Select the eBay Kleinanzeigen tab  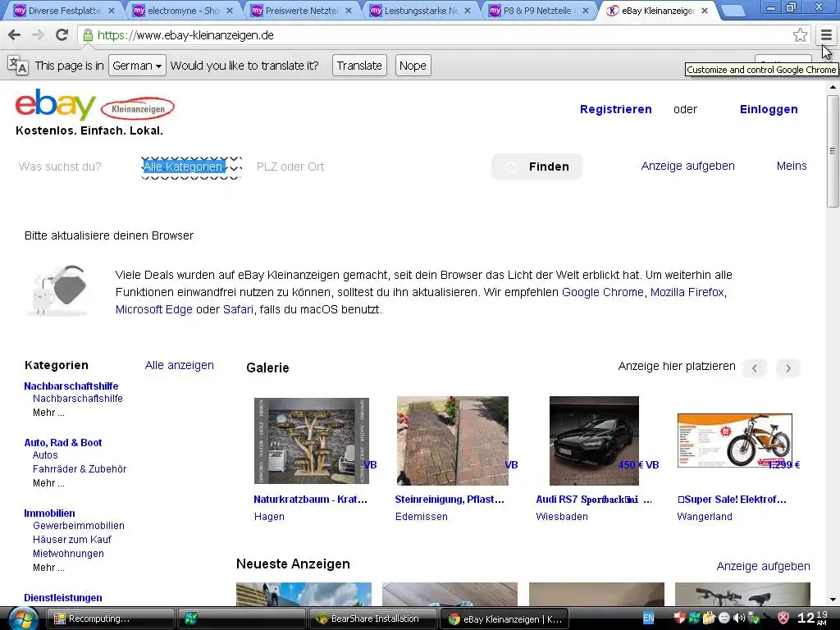point(658,10)
